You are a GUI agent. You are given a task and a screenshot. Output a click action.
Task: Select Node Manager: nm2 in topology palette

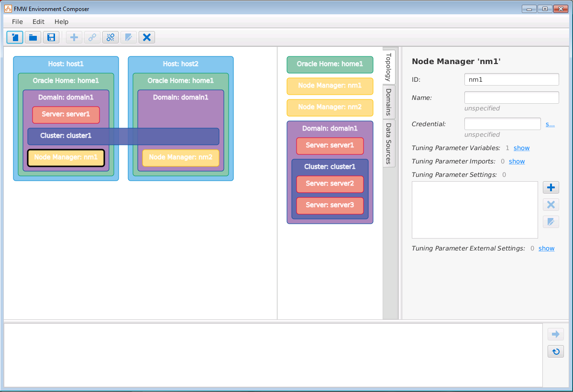click(330, 108)
